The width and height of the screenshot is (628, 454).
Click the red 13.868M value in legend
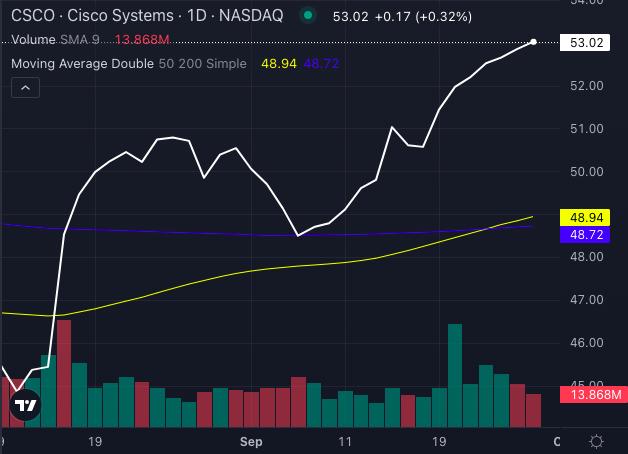coord(140,39)
